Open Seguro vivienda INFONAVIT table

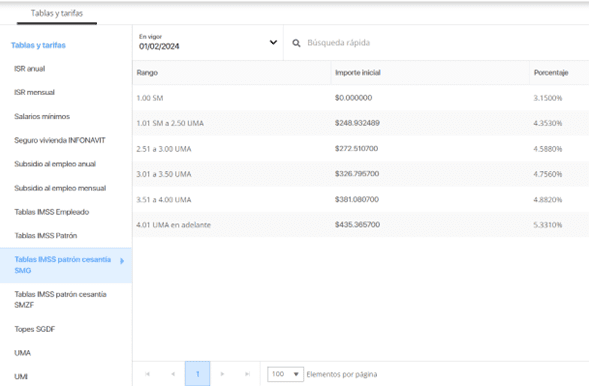[x=60, y=140]
